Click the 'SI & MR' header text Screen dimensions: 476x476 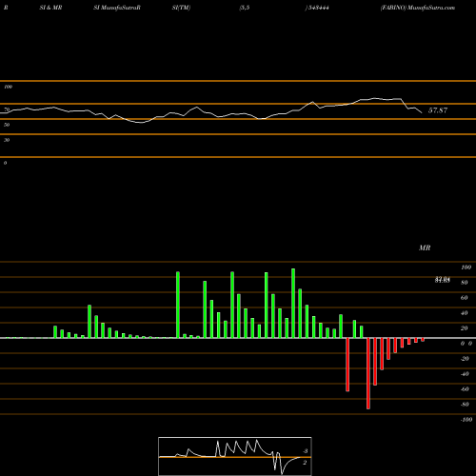click(50, 8)
